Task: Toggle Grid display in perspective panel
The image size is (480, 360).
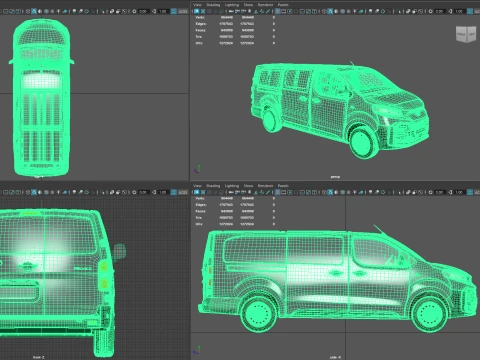Action: (x=278, y=11)
